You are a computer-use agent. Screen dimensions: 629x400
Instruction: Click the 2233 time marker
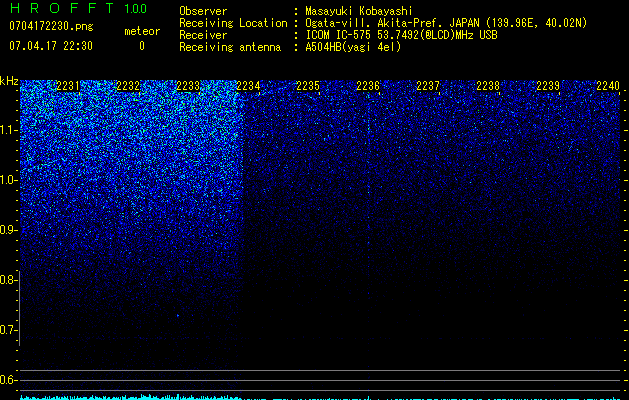[188, 86]
